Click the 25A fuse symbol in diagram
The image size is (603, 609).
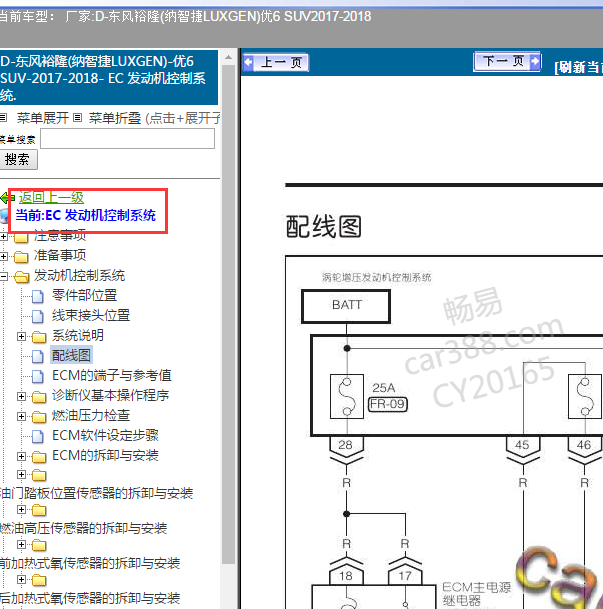tap(347, 396)
